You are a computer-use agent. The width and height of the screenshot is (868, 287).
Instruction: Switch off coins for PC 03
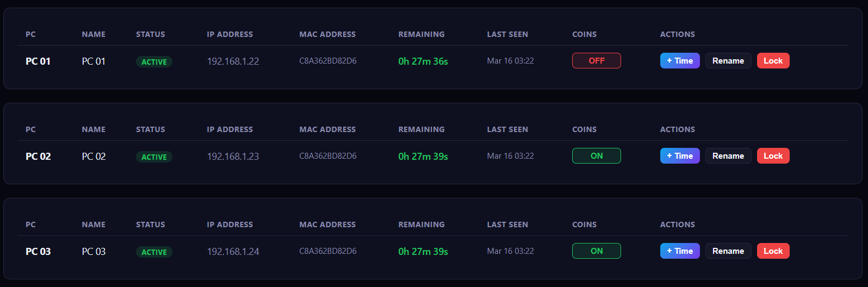click(596, 251)
